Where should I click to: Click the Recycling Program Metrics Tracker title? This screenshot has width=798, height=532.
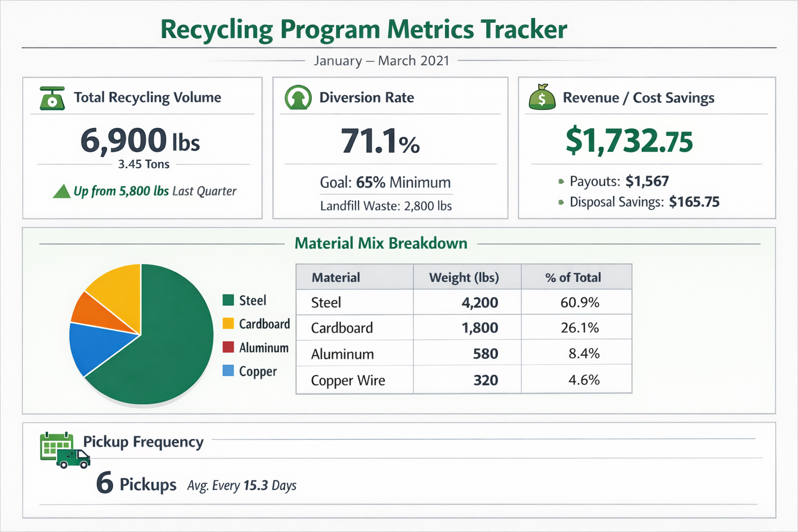(364, 30)
